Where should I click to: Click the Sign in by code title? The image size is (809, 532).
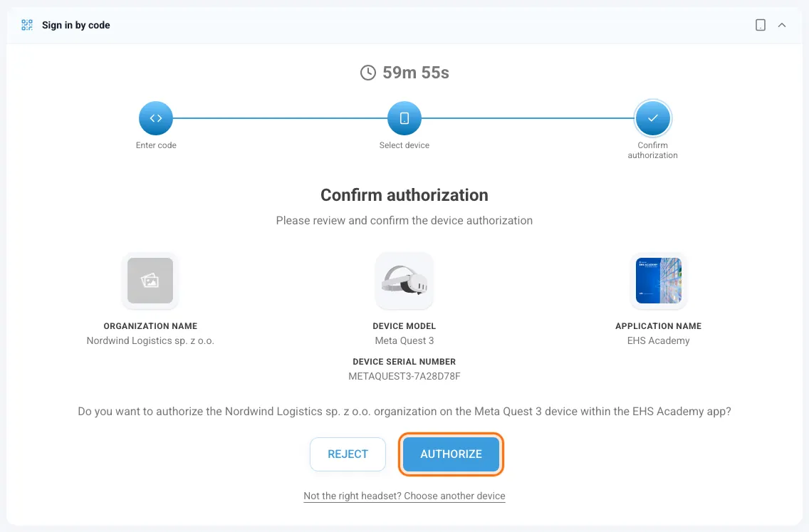click(75, 26)
